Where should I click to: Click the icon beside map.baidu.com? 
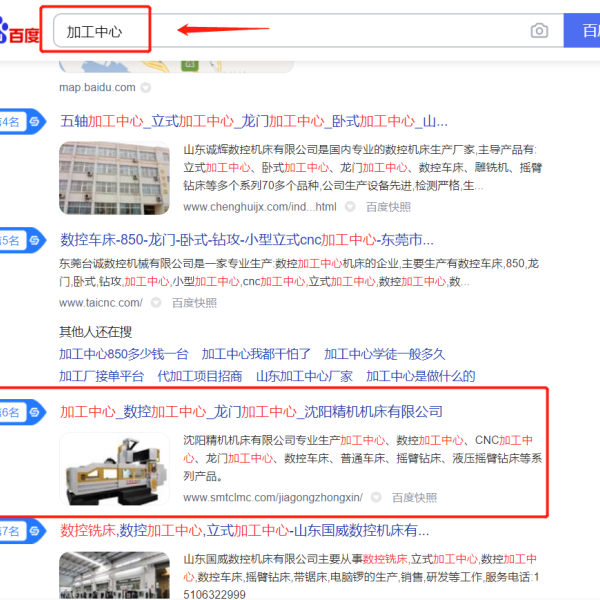pyautogui.click(x=146, y=88)
